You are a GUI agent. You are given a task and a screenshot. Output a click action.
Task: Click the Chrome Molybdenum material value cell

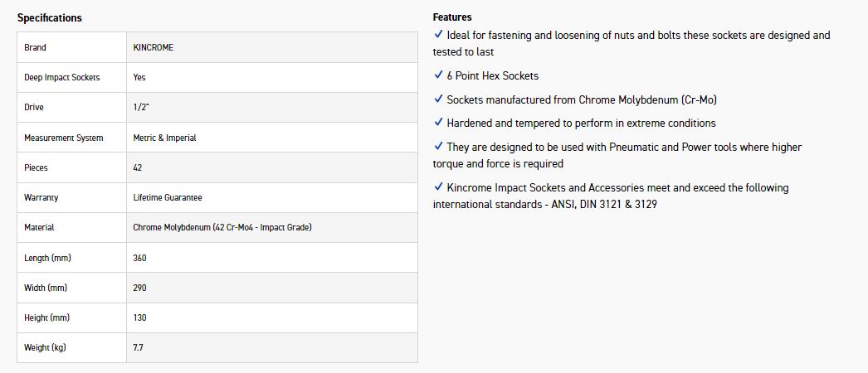coord(222,227)
